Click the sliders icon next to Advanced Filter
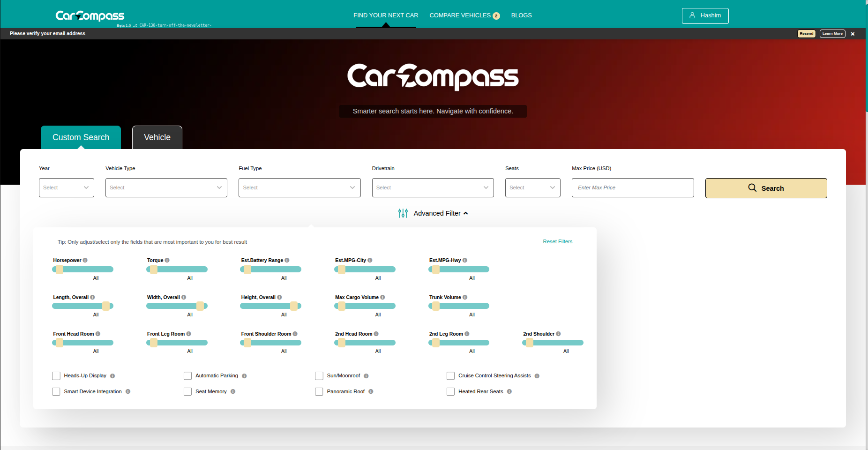This screenshot has height=450, width=868. click(x=403, y=213)
